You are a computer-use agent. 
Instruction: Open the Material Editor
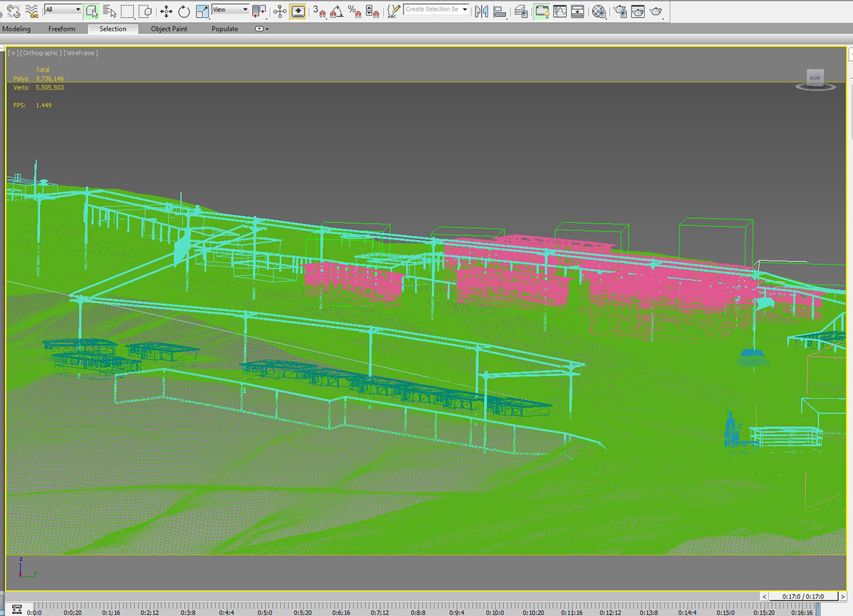coord(599,11)
